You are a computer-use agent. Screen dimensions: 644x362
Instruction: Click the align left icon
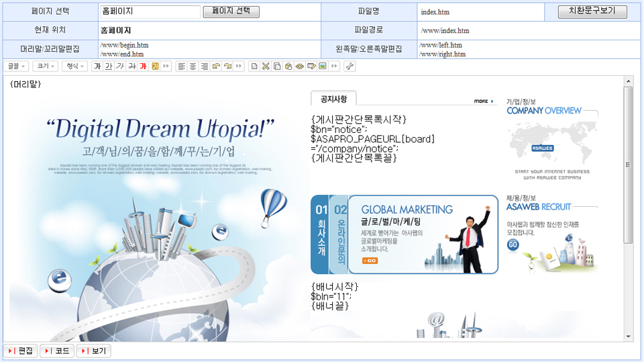point(181,66)
